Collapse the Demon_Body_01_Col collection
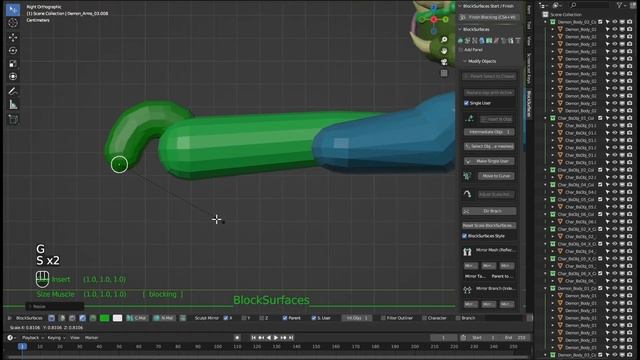This screenshot has width=640, height=360. pos(546,288)
